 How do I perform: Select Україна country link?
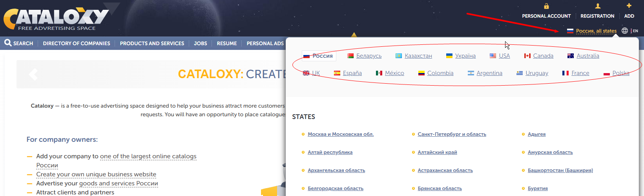[465, 56]
